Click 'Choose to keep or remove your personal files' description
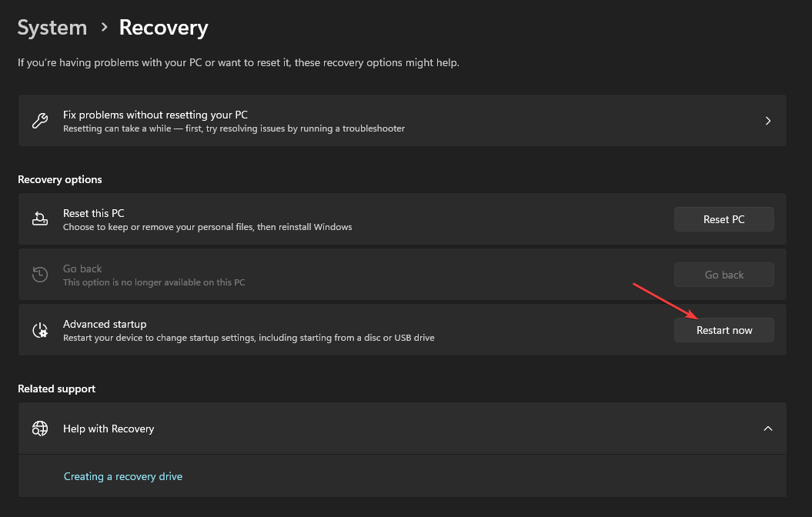Viewport: 812px width, 517px height. 207,227
